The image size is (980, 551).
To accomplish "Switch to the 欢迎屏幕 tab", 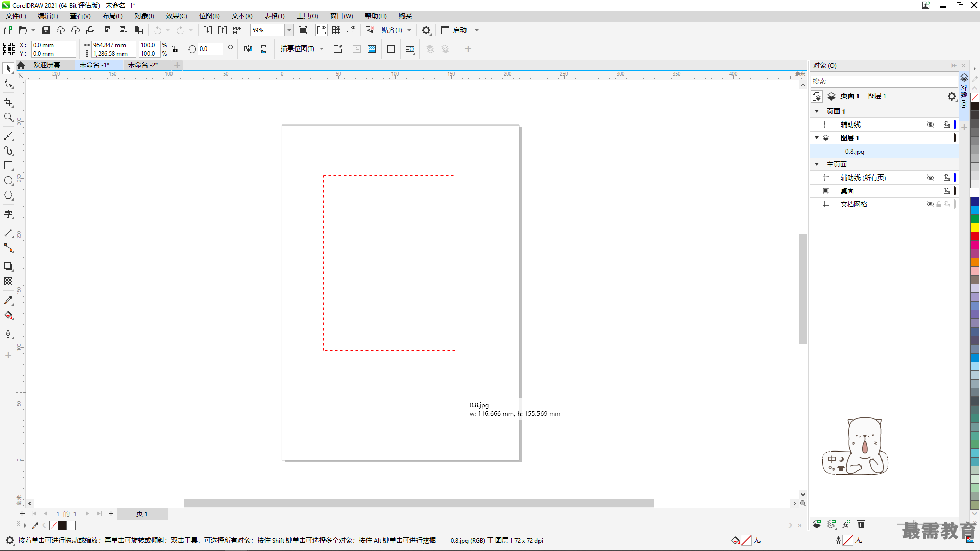I will 47,65.
